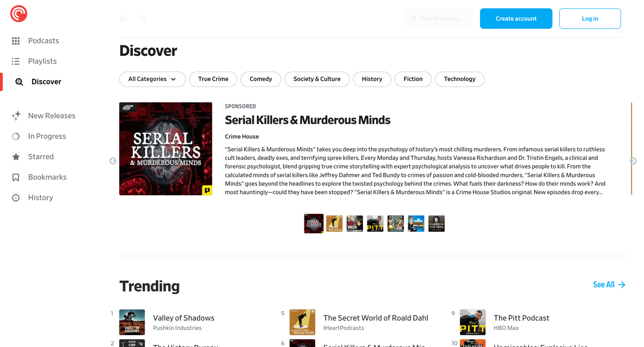
Task: Expand the All Categories dropdown
Action: click(152, 79)
